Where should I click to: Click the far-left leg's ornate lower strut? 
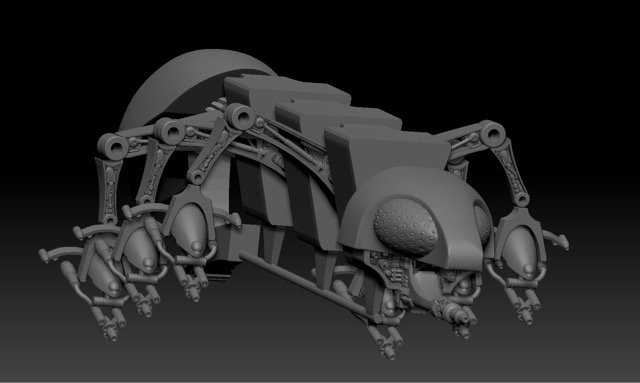click(109, 190)
